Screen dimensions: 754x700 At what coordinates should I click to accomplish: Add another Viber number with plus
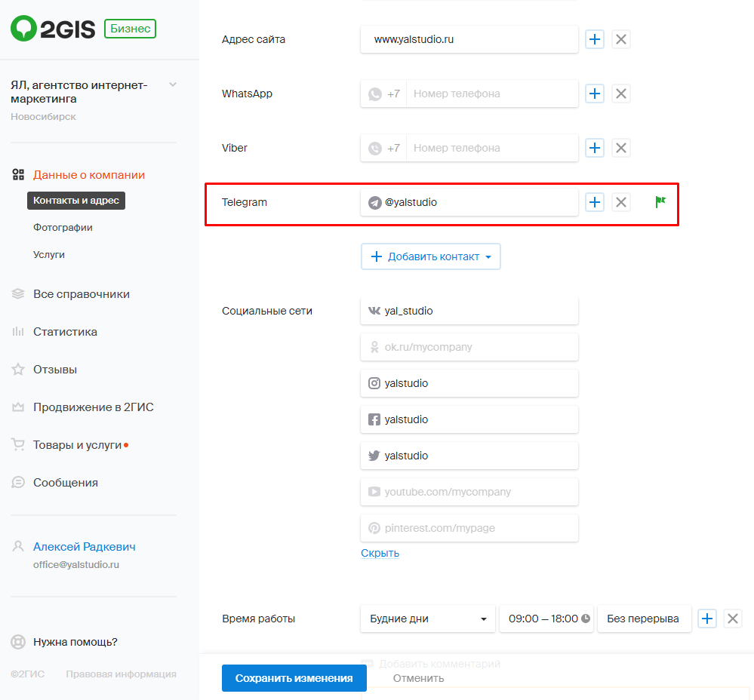coord(595,148)
